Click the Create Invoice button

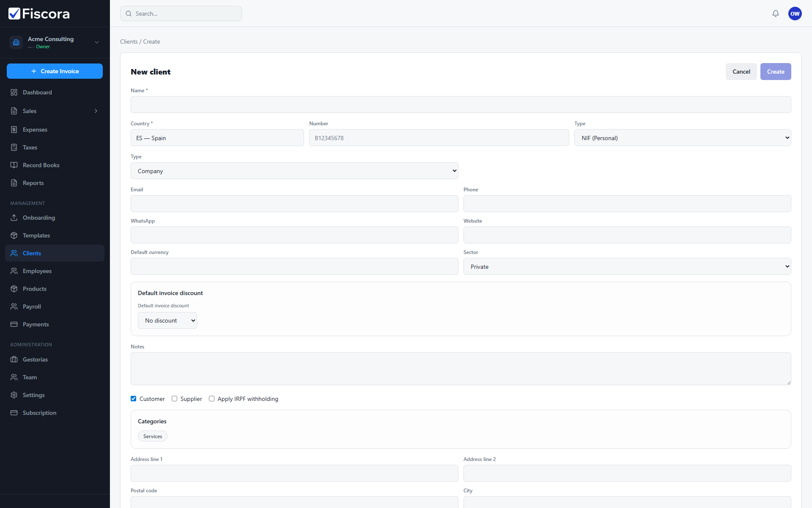click(x=55, y=71)
